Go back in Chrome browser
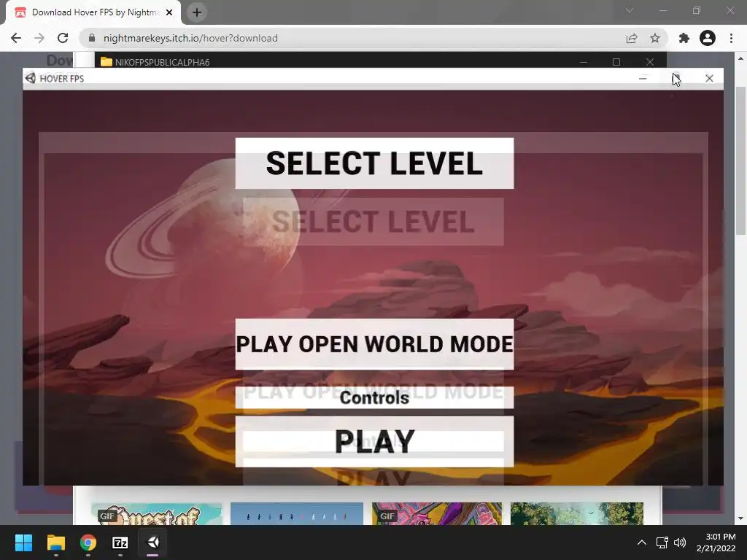 pyautogui.click(x=16, y=38)
